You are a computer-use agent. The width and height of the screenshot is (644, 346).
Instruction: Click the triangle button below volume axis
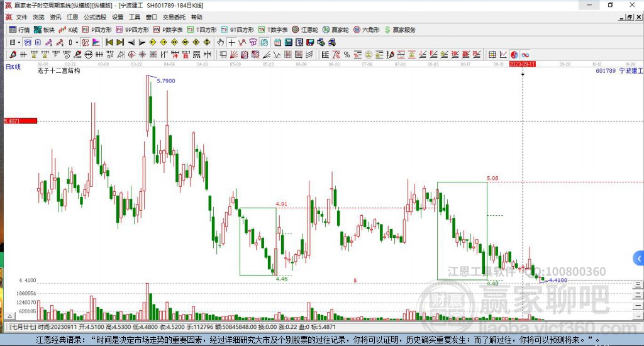point(10,316)
